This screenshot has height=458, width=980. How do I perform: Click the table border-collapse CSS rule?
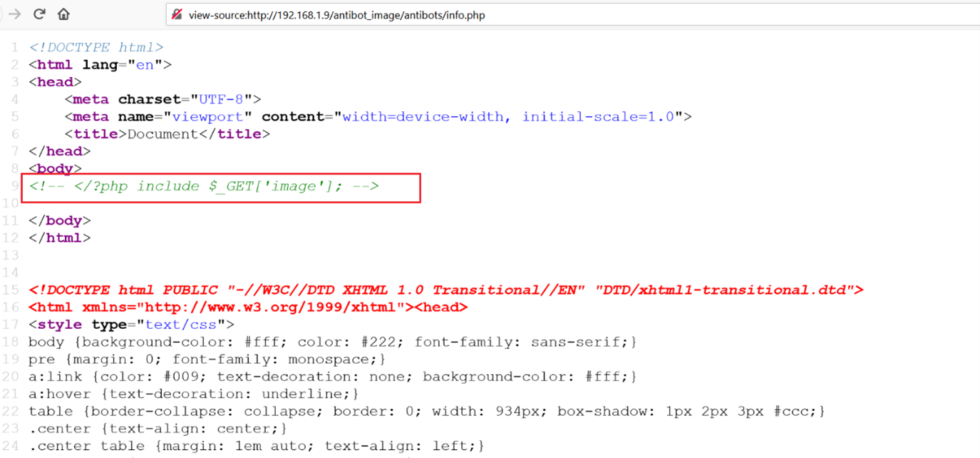pyautogui.click(x=426, y=412)
